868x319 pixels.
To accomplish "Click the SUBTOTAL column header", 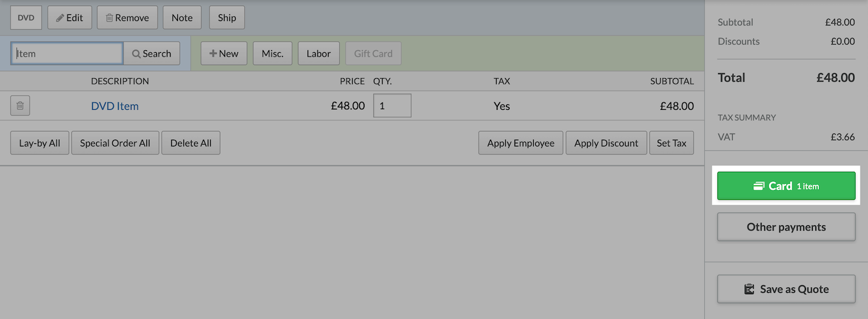I will pos(672,81).
